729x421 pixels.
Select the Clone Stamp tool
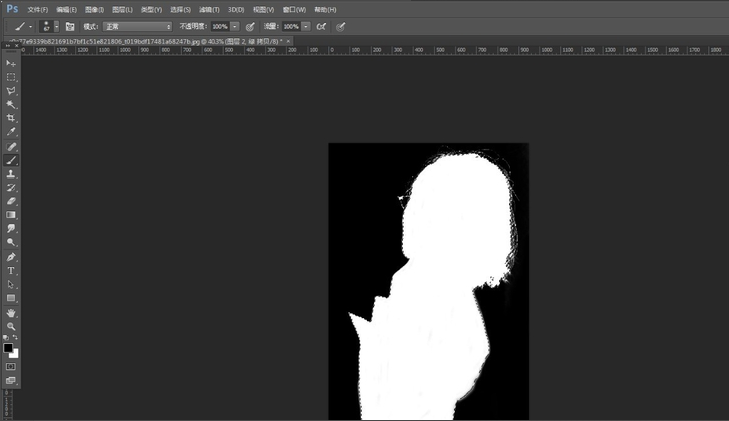pos(11,174)
